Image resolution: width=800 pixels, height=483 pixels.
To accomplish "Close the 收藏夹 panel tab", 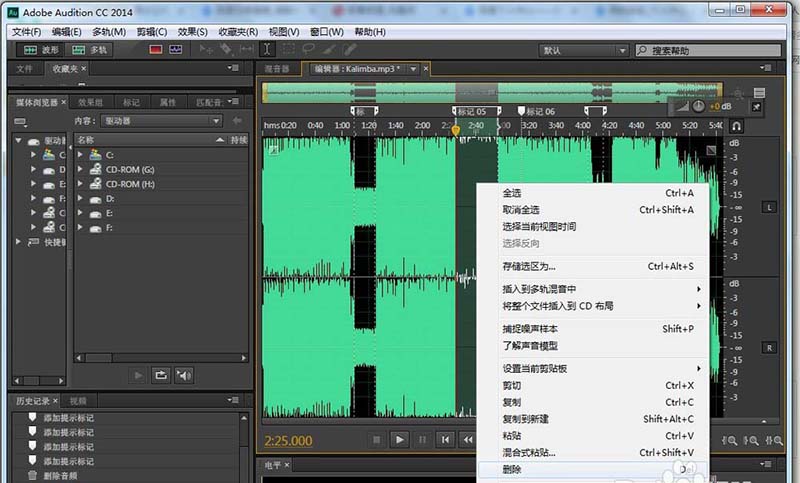I will (x=84, y=68).
